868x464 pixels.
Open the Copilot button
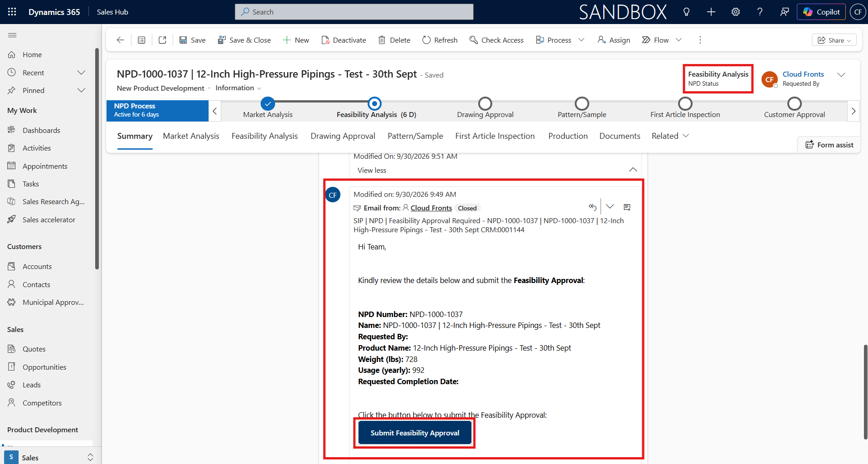tap(821, 12)
